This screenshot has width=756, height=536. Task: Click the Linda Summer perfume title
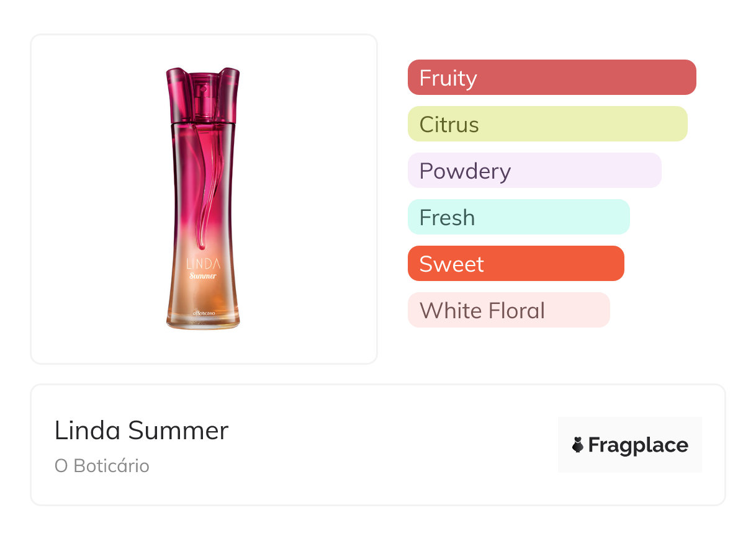(142, 431)
